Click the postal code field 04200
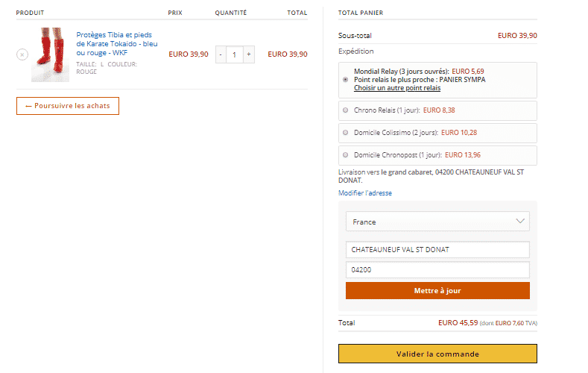588x373 pixels. pyautogui.click(x=437, y=270)
